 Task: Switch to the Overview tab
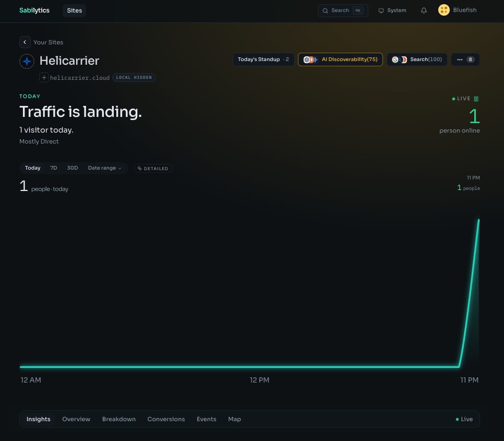(x=76, y=419)
